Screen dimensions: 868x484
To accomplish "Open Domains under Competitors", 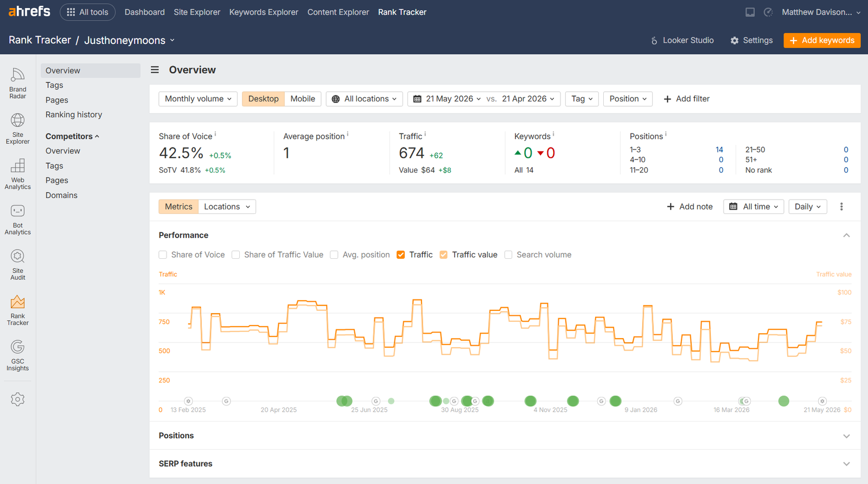I will (x=61, y=195).
